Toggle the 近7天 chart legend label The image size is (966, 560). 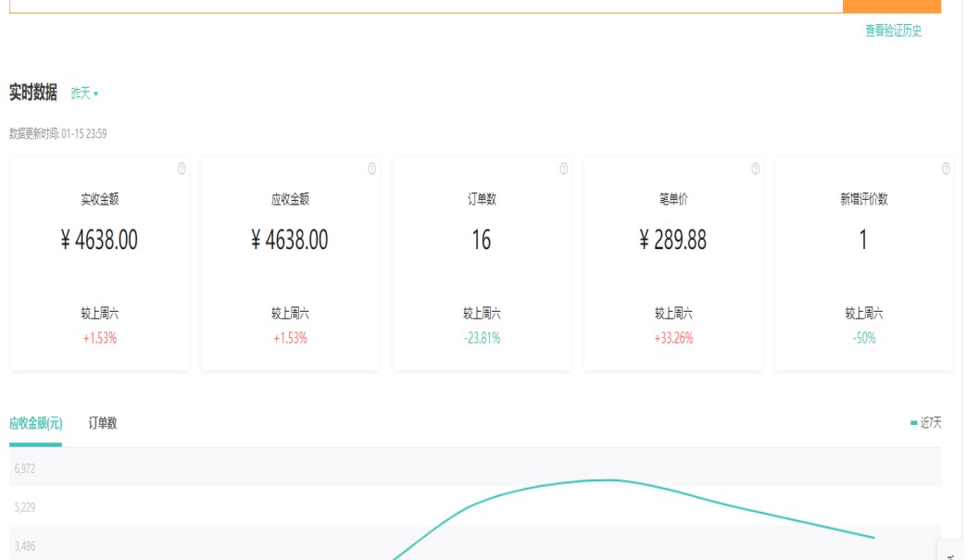coord(931,423)
